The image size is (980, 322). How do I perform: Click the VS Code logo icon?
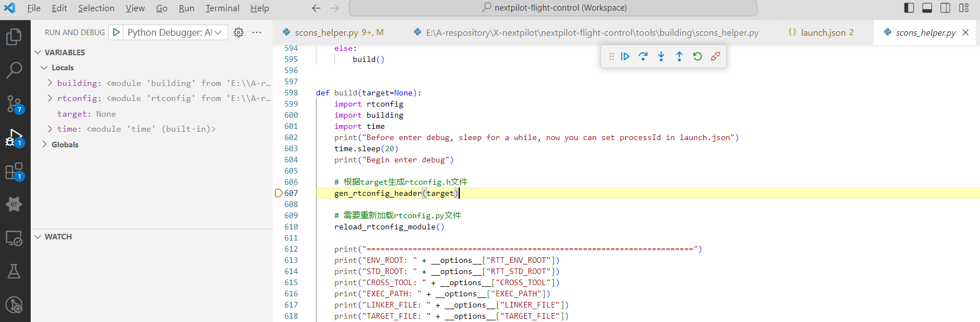[10, 8]
